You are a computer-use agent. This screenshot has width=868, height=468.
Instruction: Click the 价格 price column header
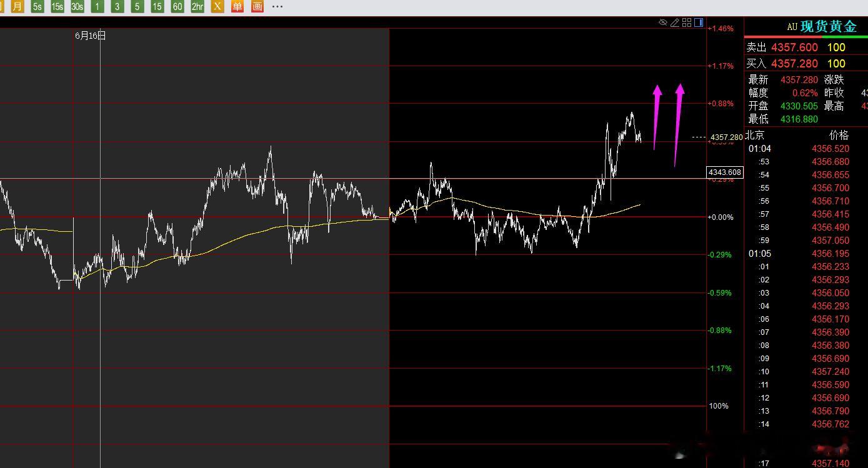(839, 135)
